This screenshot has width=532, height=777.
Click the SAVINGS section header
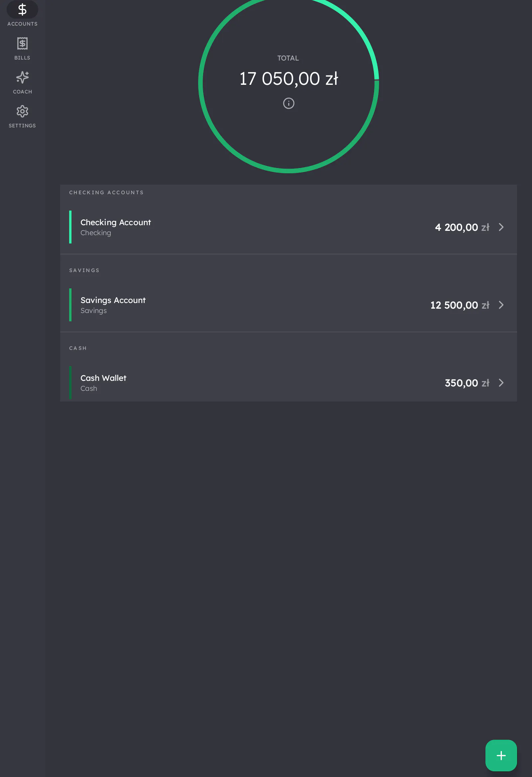click(84, 270)
